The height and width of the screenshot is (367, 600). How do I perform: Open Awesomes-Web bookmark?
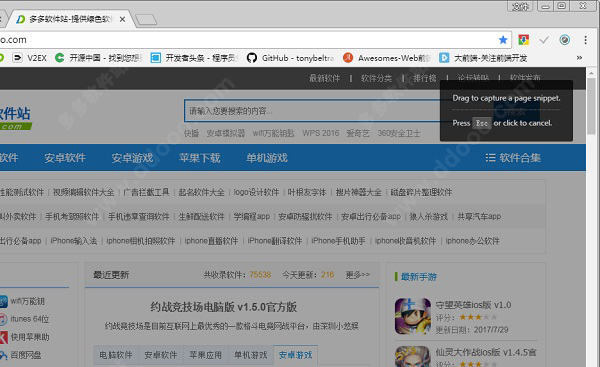(x=387, y=58)
